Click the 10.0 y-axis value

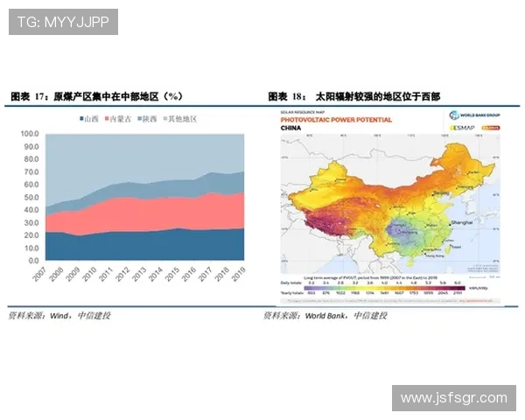pyautogui.click(x=31, y=248)
